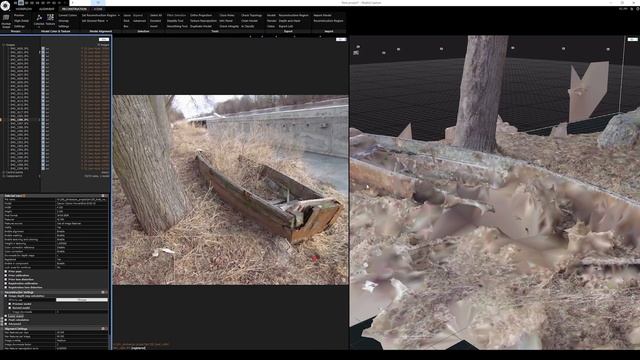Expand the Component 0 tree node
The width and height of the screenshot is (640, 360).
(4, 176)
